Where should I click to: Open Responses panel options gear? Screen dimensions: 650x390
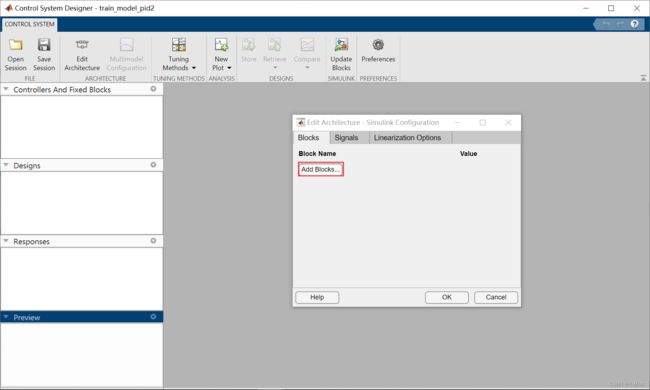(153, 240)
